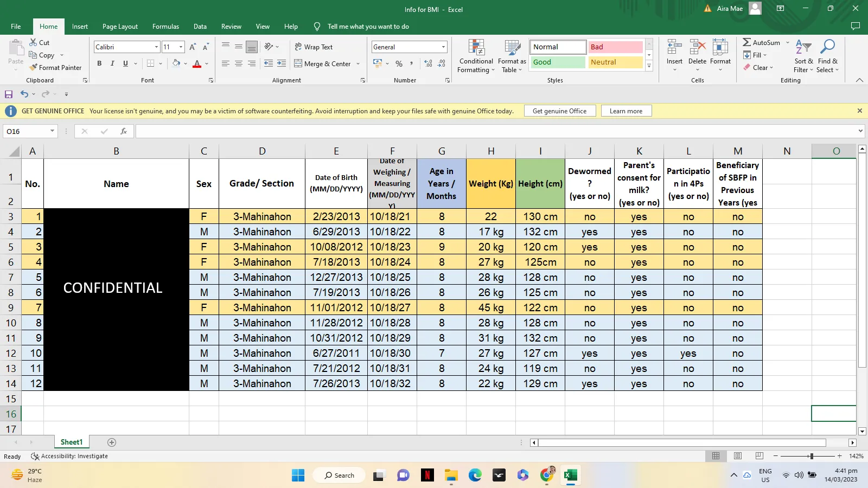Click Get genuine Office button
This screenshot has height=488, width=868.
(x=560, y=111)
